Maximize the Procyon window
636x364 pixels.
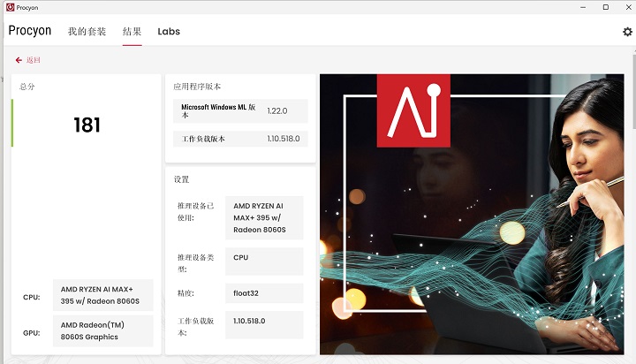coord(606,7)
